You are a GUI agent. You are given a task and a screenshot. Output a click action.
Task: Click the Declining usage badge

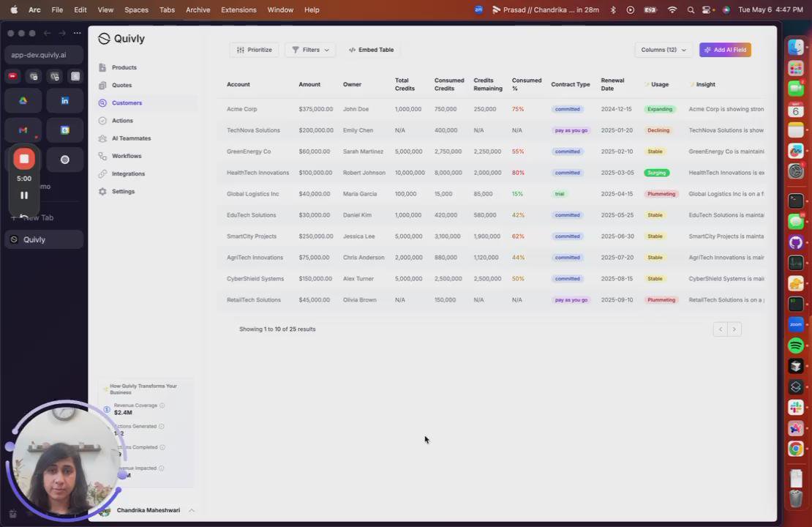pyautogui.click(x=658, y=130)
